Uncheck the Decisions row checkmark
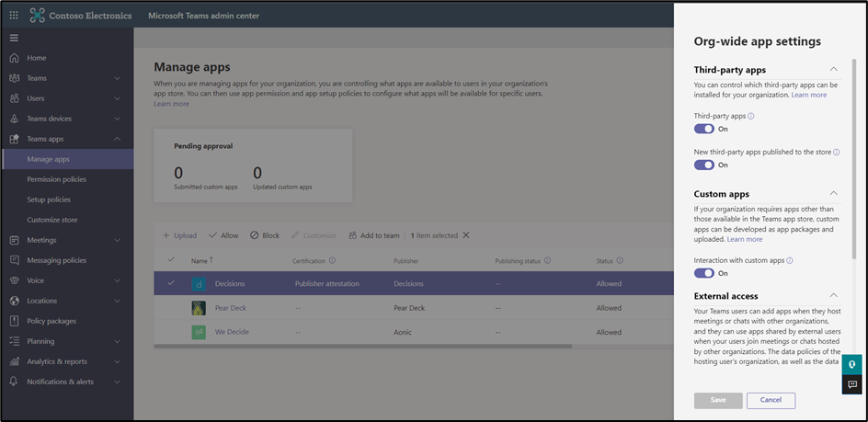 pos(171,283)
